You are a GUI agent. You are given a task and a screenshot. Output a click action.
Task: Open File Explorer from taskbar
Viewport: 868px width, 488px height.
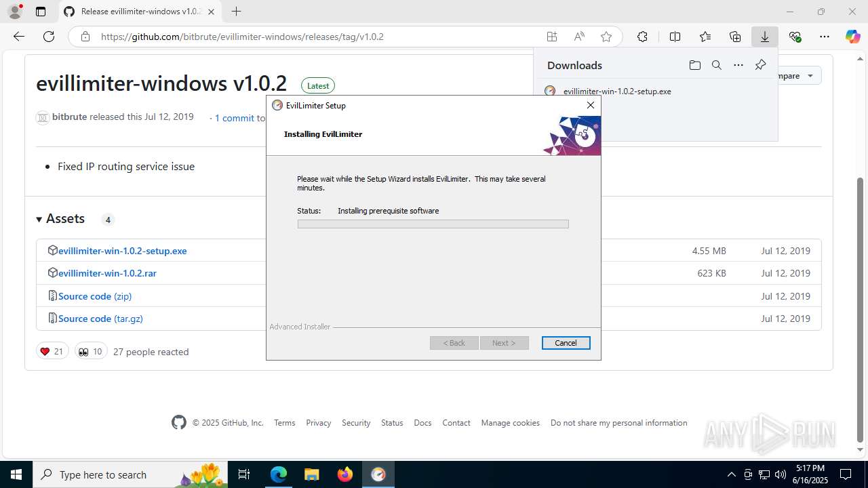click(x=311, y=474)
